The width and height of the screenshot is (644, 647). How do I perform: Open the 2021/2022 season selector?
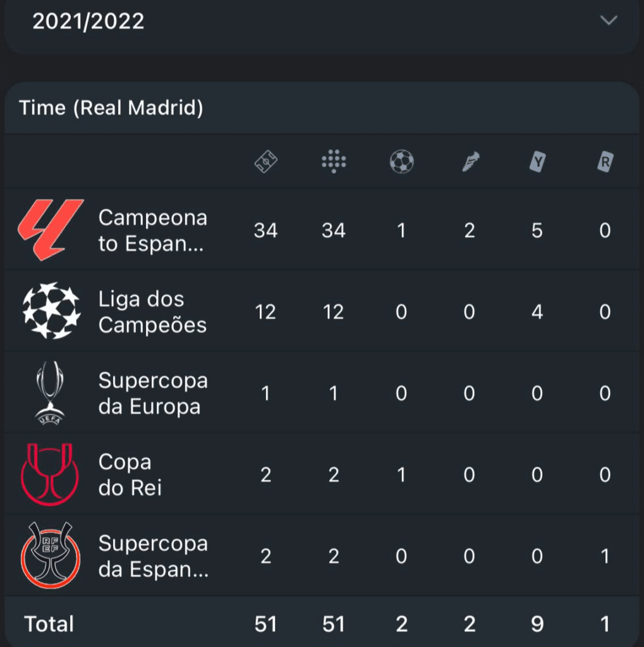[x=88, y=21]
